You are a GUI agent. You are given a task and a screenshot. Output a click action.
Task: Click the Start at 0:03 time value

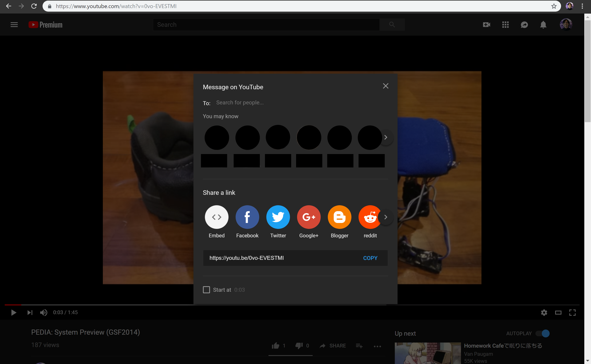(x=240, y=290)
